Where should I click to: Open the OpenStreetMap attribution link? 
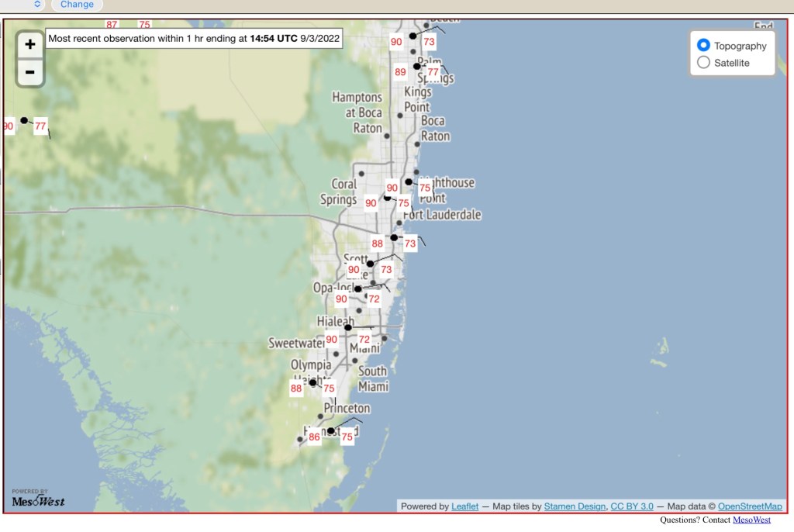click(750, 506)
